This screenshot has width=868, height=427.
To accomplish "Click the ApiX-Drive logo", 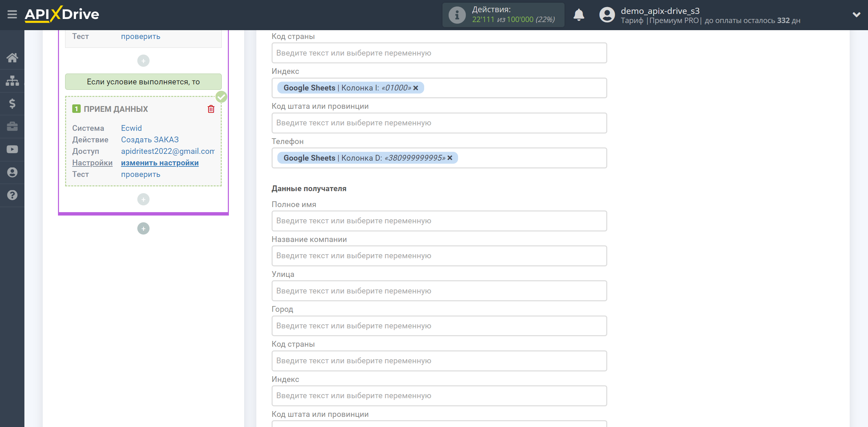I will coord(62,14).
